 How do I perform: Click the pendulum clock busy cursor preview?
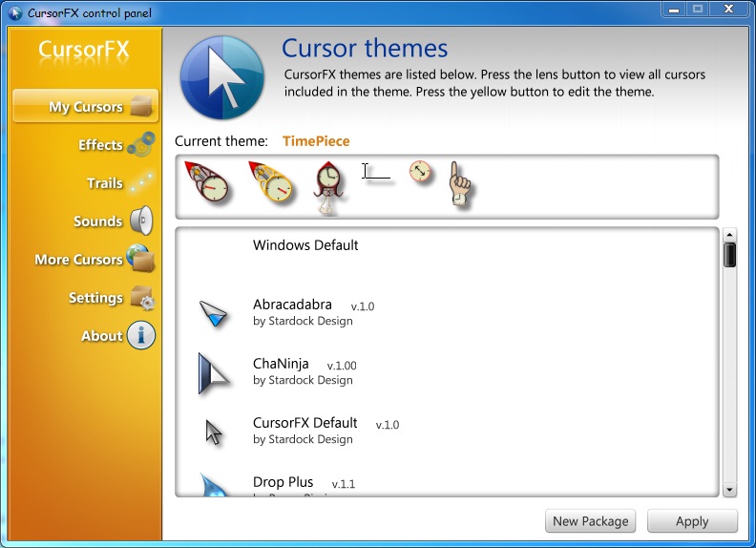point(327,187)
